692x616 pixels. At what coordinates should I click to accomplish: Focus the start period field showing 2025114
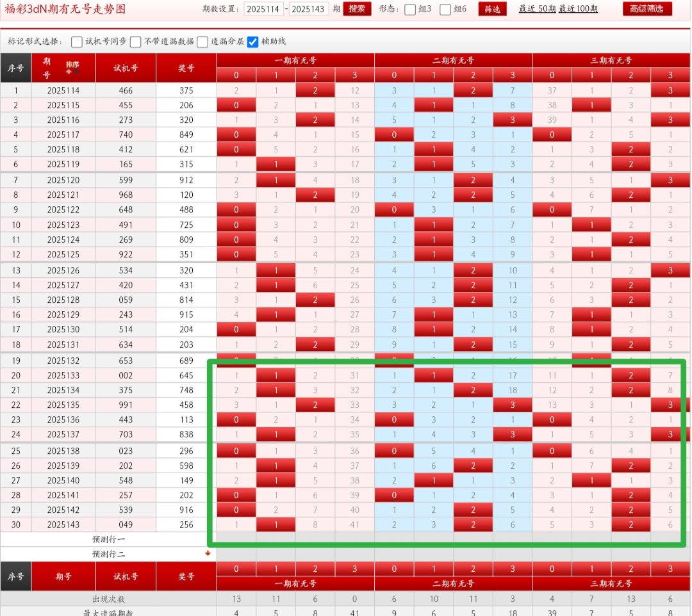[263, 9]
